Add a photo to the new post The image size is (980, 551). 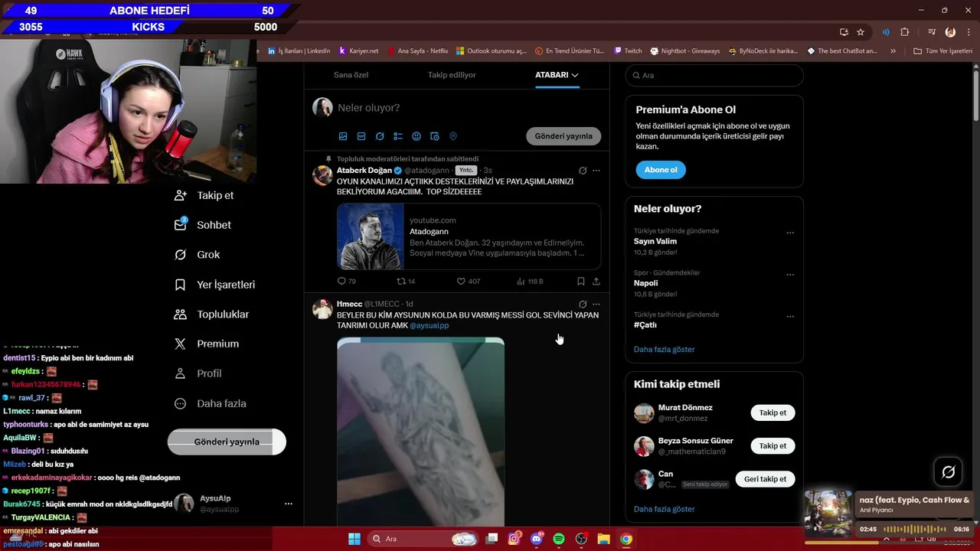(x=343, y=136)
